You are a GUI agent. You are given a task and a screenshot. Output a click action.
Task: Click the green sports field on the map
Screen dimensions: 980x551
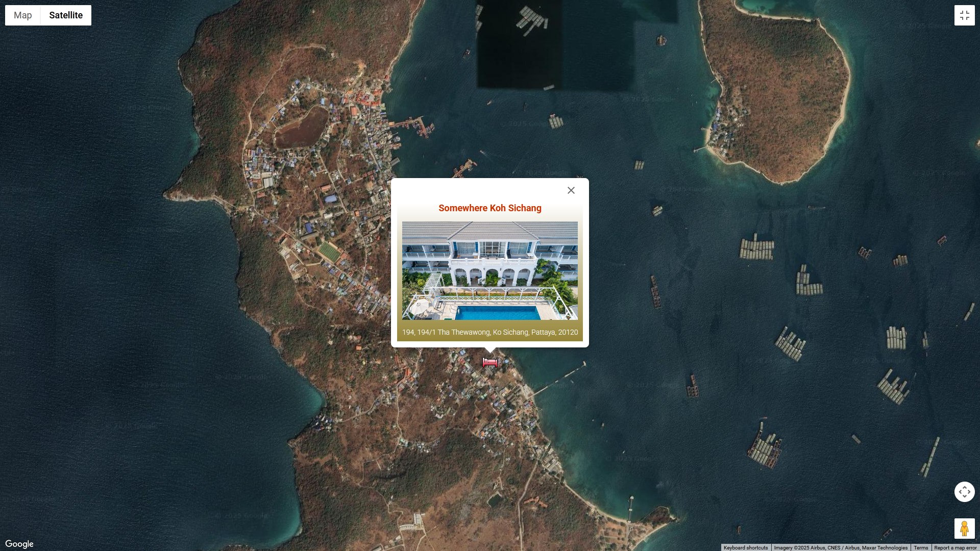[x=329, y=252]
